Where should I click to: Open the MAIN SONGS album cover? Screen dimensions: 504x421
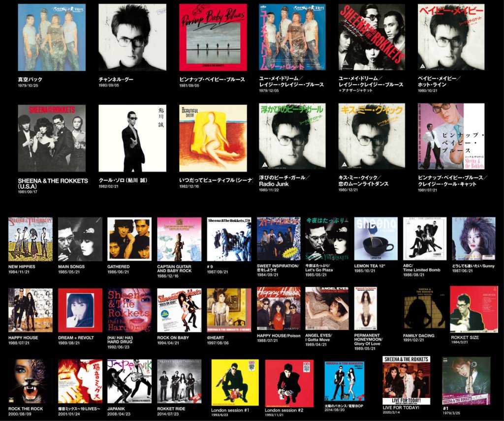80,239
